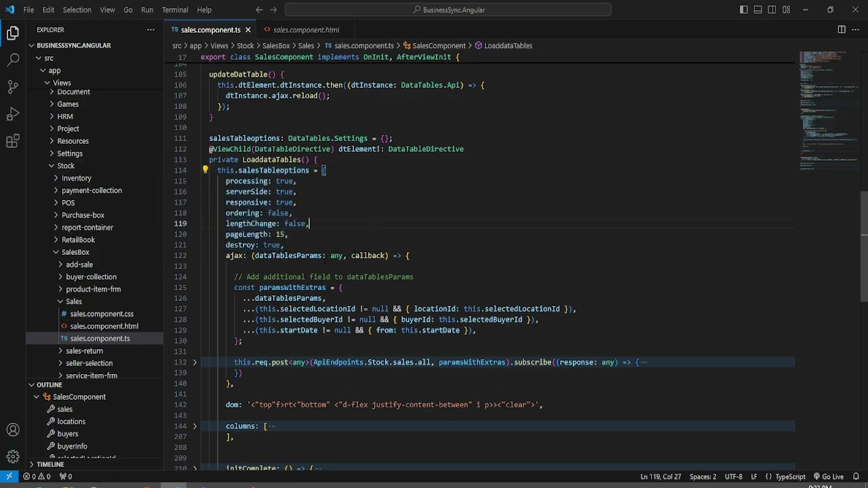Collapse the SalesBox folder

(75, 252)
